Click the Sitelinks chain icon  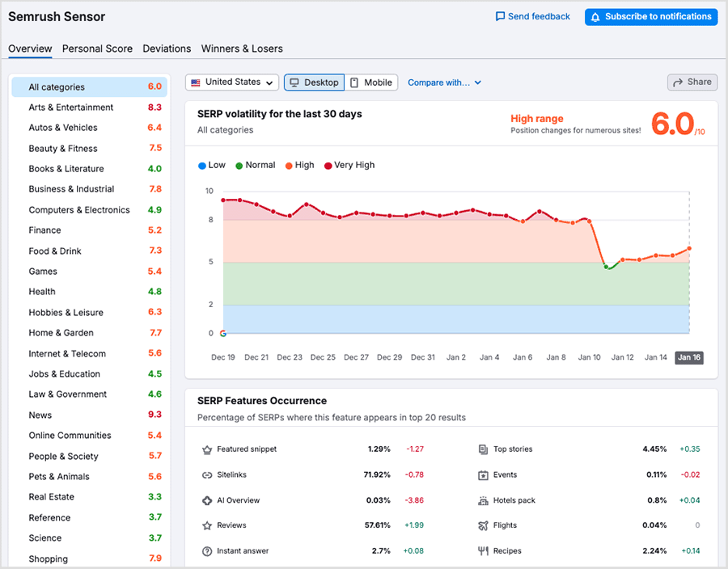[207, 475]
